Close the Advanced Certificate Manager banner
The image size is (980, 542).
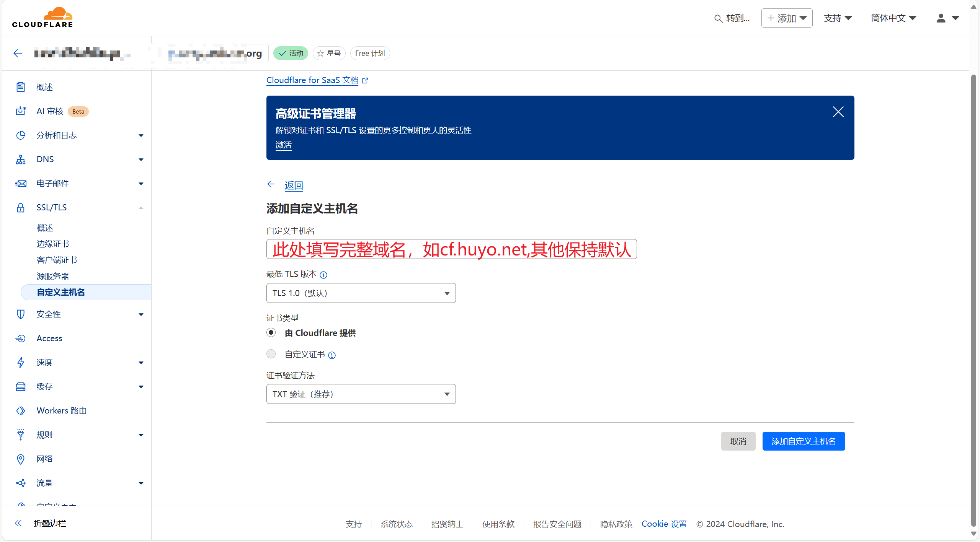click(x=838, y=112)
